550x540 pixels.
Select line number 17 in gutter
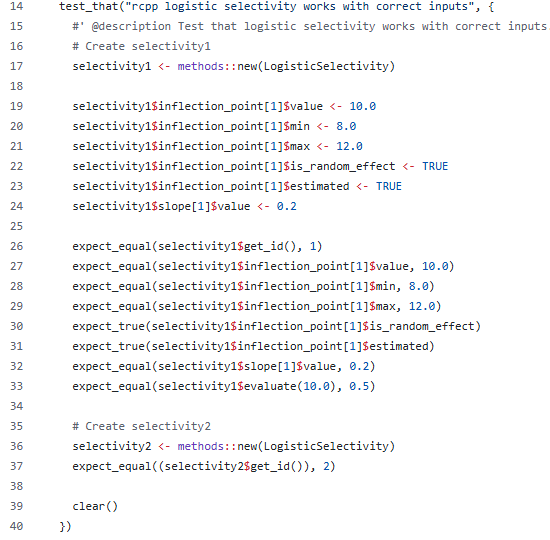(x=16, y=66)
